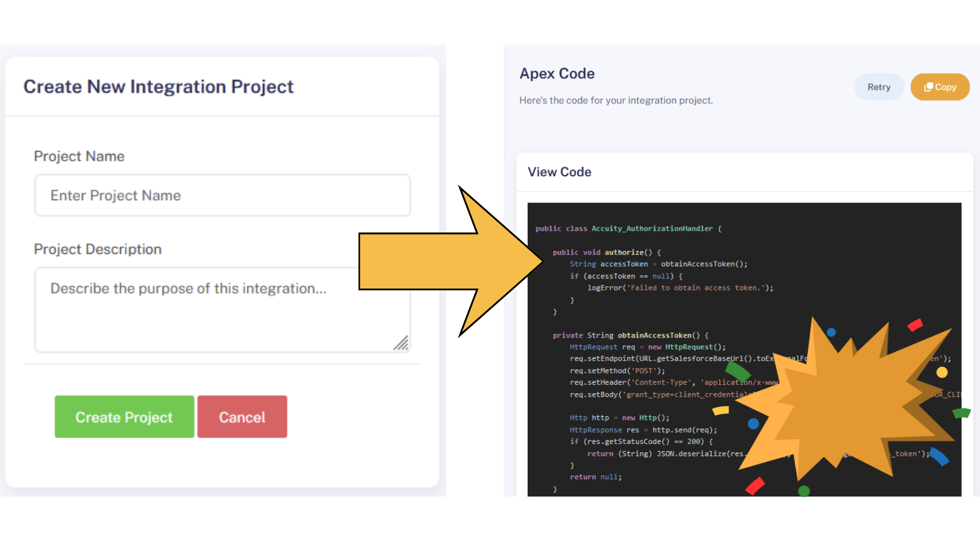Click the 'Here's the code for your integration project' text
This screenshot has width=980, height=552.
click(616, 100)
